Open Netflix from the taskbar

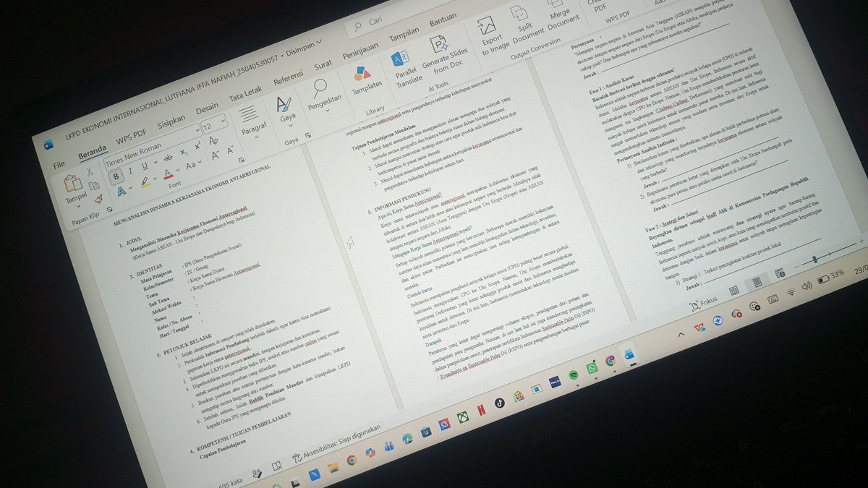[482, 410]
